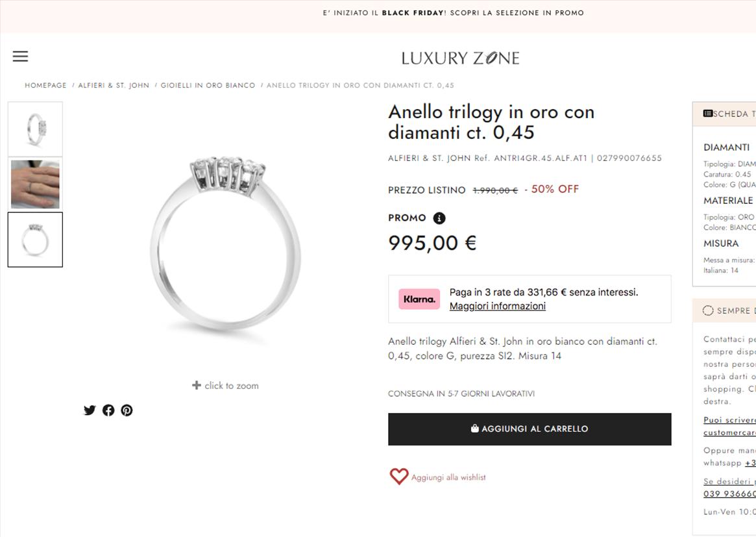
Task: Open the Scheda Tecnica tab
Action: [x=727, y=114]
